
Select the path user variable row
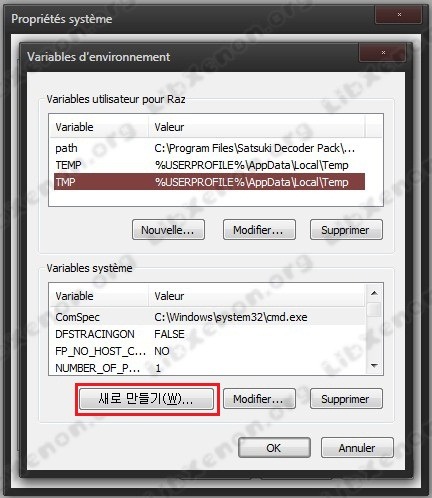(x=209, y=148)
